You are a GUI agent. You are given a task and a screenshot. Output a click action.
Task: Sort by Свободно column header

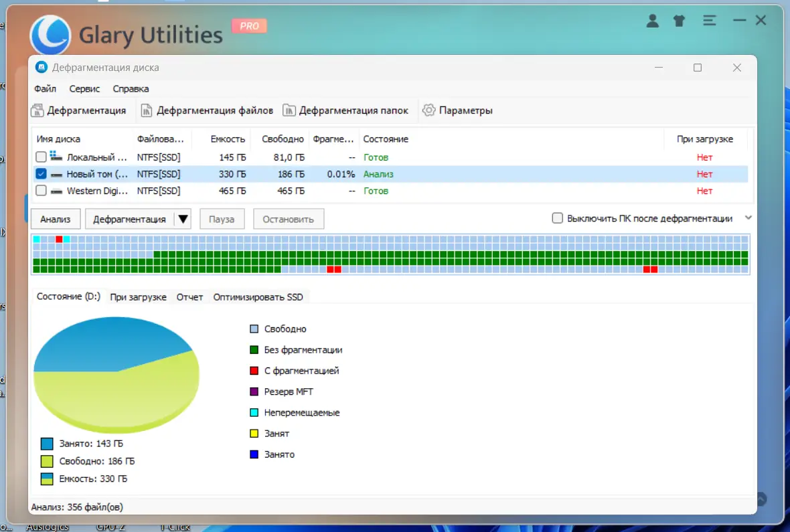point(283,139)
